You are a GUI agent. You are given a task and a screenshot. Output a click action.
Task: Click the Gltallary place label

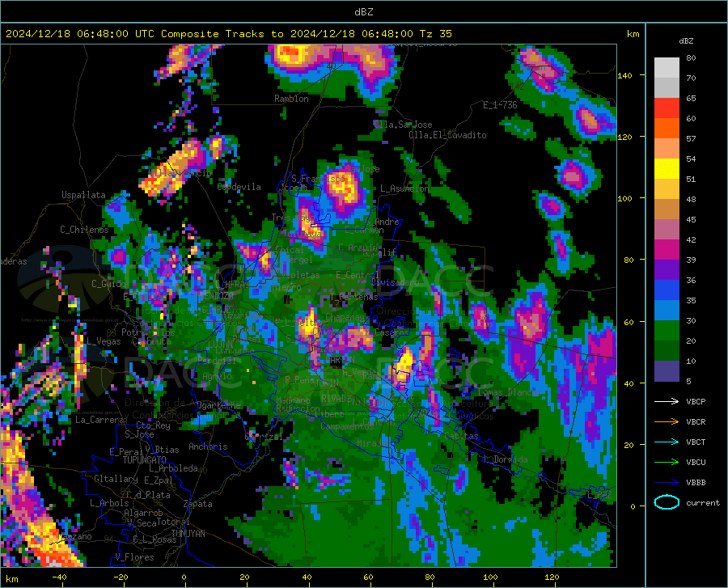click(116, 479)
